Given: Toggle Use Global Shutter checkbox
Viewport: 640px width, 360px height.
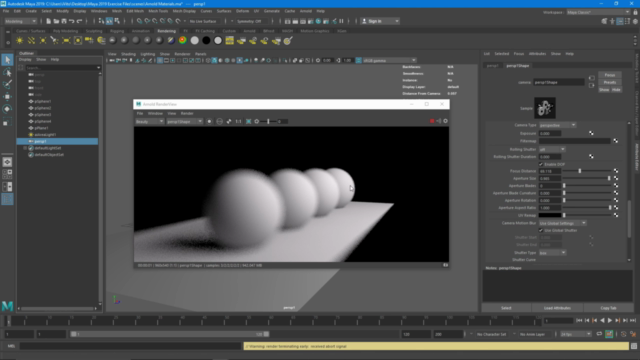Looking at the screenshot, I should [541, 230].
